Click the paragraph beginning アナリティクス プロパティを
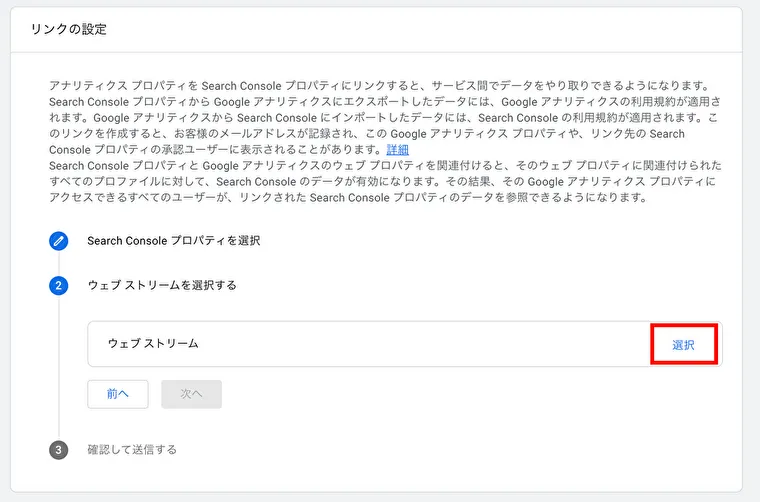This screenshot has height=502, width=760. (385, 118)
